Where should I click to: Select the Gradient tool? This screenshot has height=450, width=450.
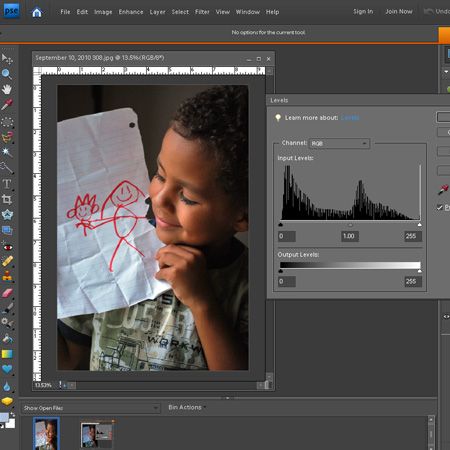(7, 354)
